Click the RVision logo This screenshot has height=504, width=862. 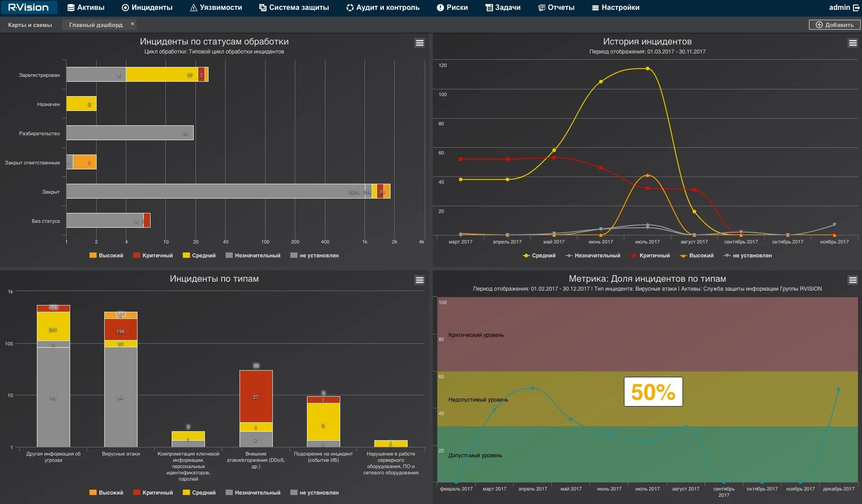click(28, 7)
